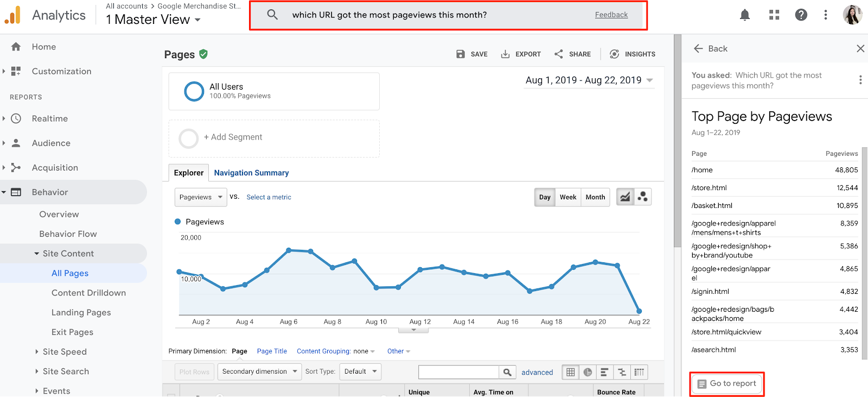This screenshot has height=397, width=868.
Task: Click the green verified shield icon
Action: [x=203, y=54]
